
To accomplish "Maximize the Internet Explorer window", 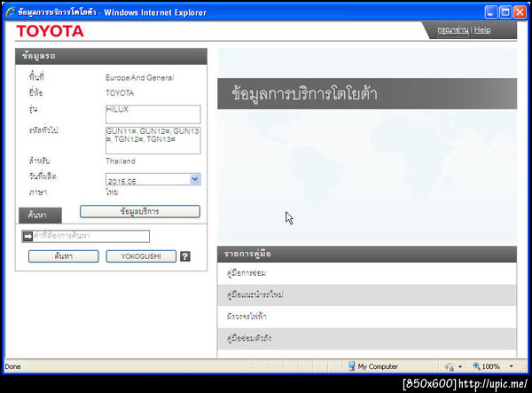I will click(x=505, y=12).
